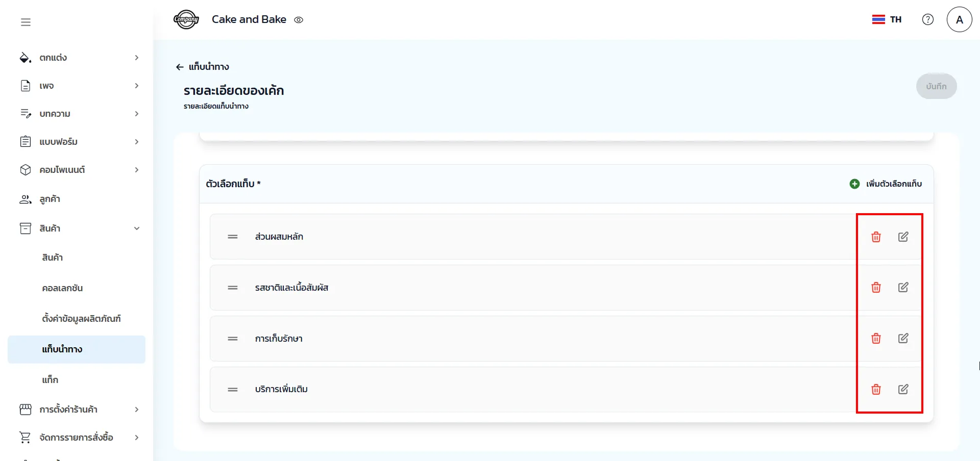980x461 pixels.
Task: Open the คอลเลกชัน submenu item
Action: [62, 288]
